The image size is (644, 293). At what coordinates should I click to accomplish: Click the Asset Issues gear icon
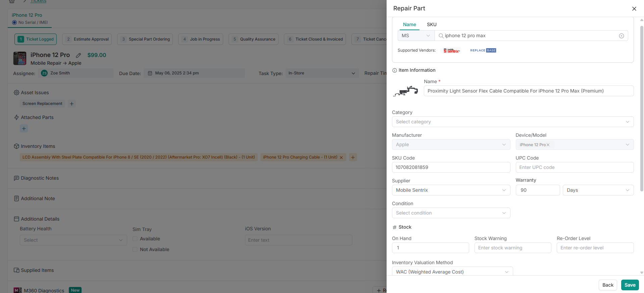click(16, 93)
